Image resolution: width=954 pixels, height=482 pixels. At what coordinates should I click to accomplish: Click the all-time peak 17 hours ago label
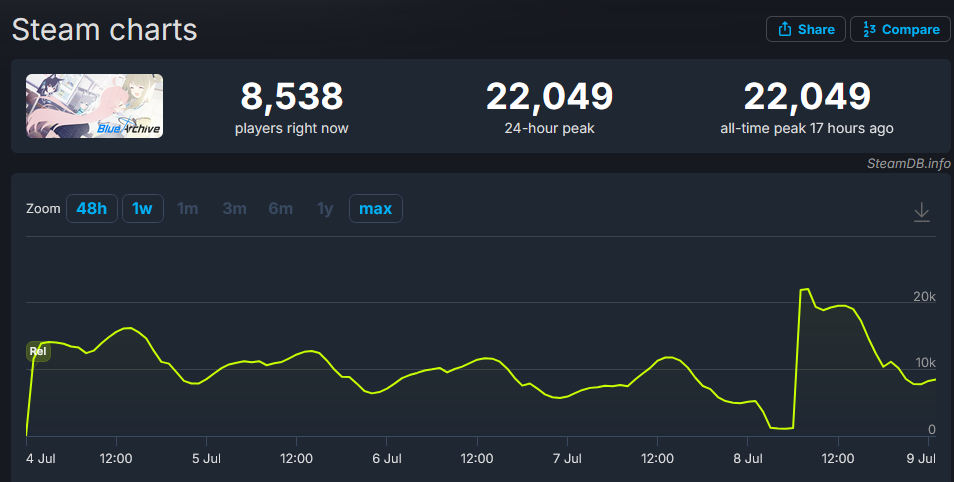tap(807, 128)
